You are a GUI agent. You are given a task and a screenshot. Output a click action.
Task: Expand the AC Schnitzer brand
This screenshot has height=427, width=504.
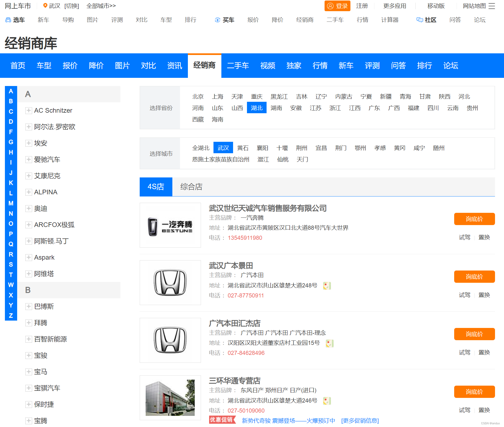click(x=29, y=110)
